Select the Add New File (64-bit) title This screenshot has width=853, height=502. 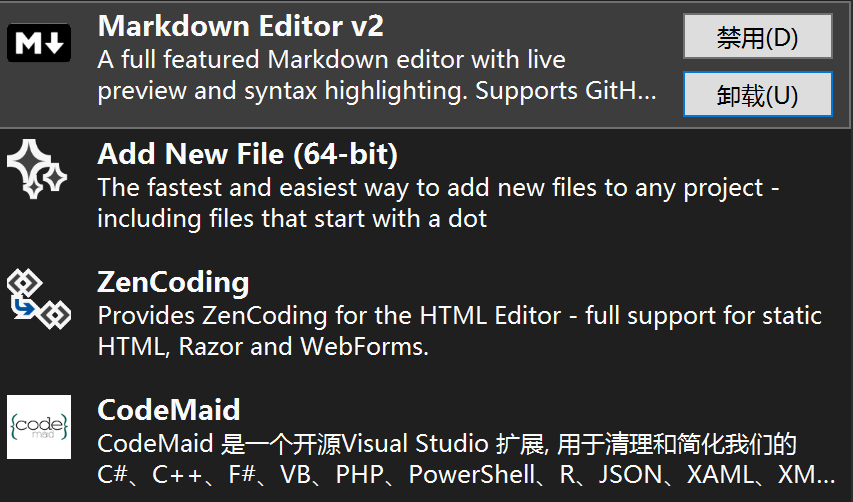coord(247,155)
